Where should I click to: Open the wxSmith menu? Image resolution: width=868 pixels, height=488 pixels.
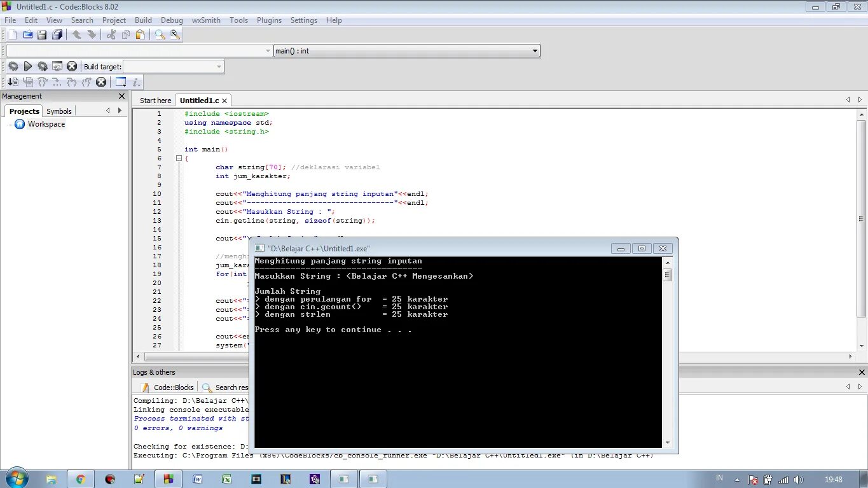[206, 20]
